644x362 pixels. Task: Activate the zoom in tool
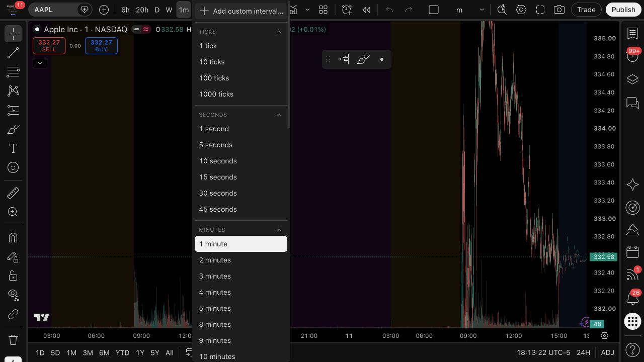(13, 212)
